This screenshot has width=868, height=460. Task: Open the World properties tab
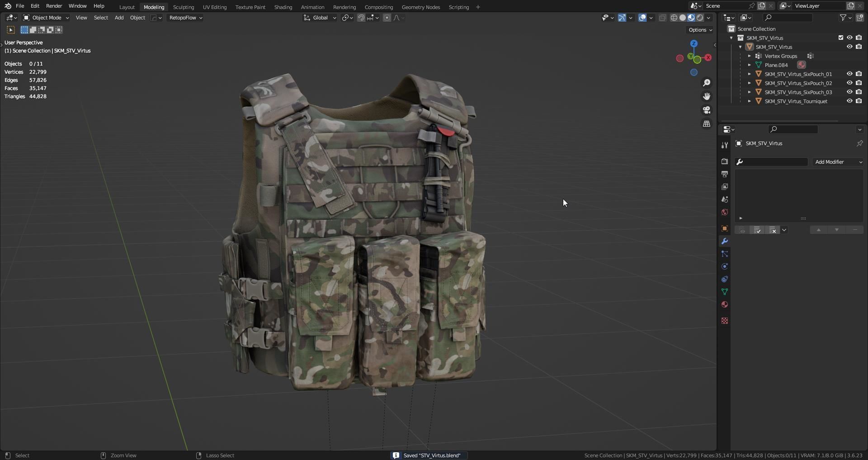coord(725,212)
